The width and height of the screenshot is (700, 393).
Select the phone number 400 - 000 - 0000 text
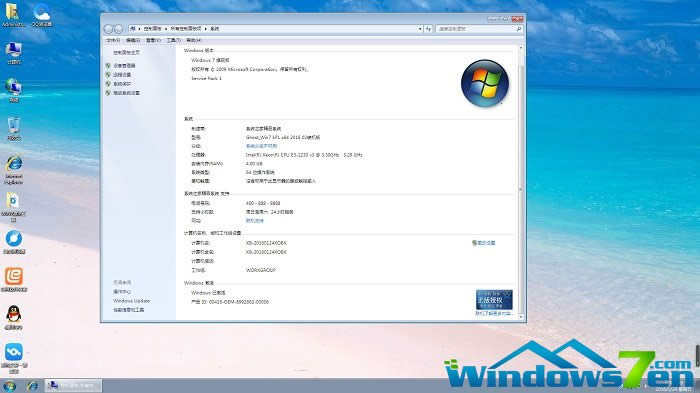(x=263, y=203)
